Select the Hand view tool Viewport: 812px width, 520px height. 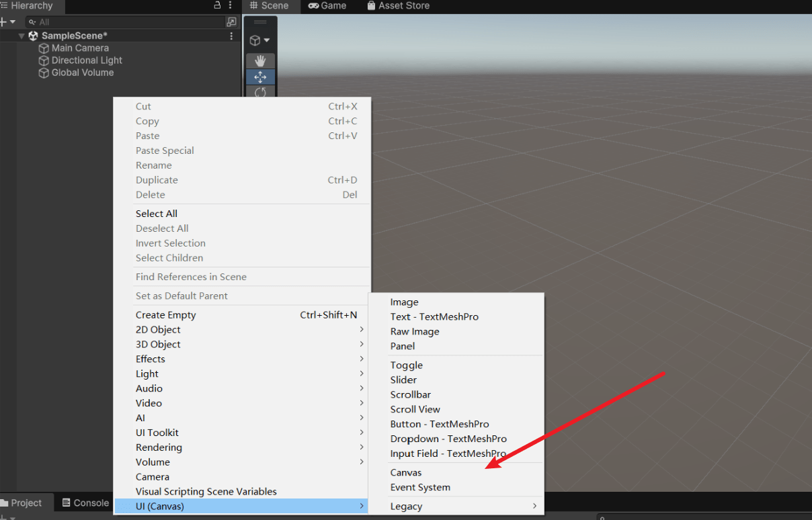pyautogui.click(x=260, y=61)
